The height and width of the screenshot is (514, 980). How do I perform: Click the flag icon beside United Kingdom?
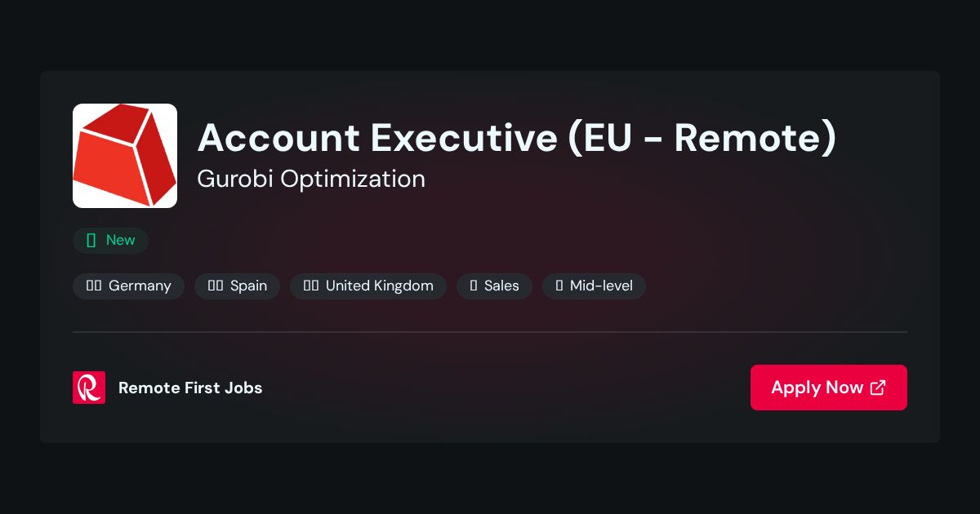click(x=311, y=286)
